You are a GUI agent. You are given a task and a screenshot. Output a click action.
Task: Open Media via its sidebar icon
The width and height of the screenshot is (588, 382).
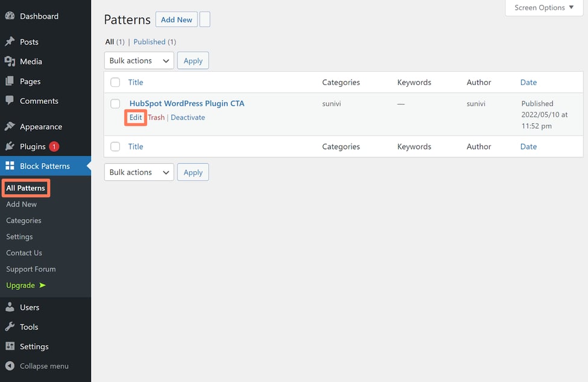point(10,62)
